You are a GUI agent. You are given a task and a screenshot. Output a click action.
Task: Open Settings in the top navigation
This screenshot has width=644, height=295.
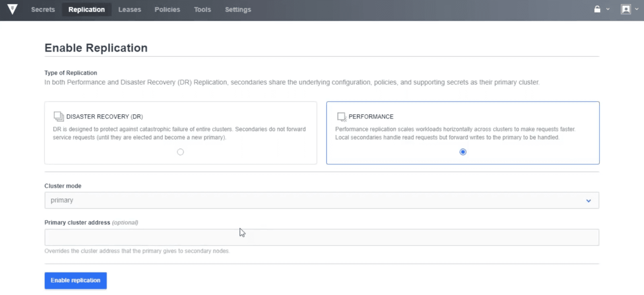pyautogui.click(x=238, y=10)
